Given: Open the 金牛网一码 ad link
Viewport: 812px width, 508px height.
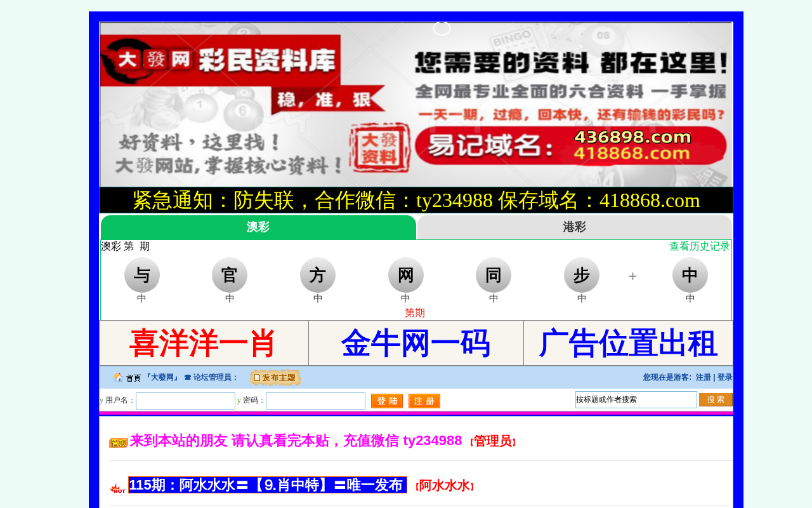Looking at the screenshot, I should click(x=416, y=344).
